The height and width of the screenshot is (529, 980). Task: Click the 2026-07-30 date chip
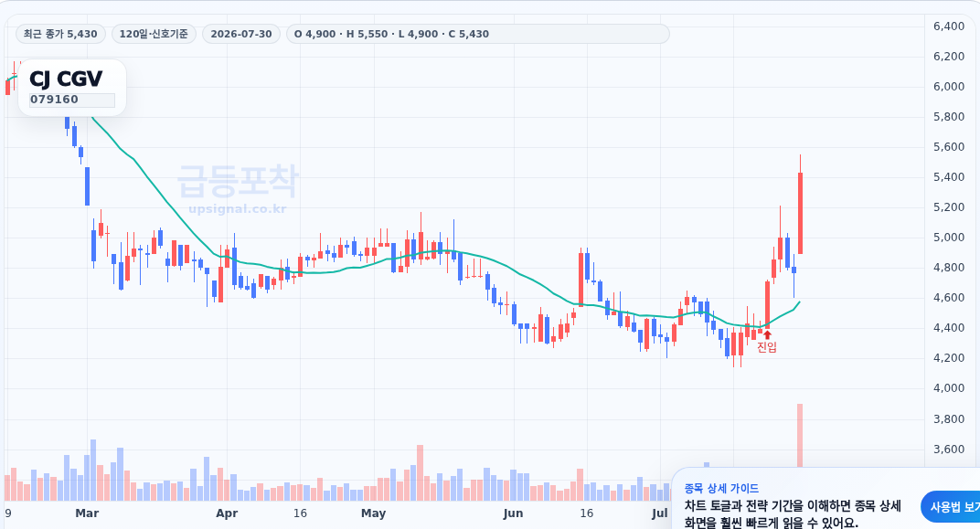coord(241,34)
